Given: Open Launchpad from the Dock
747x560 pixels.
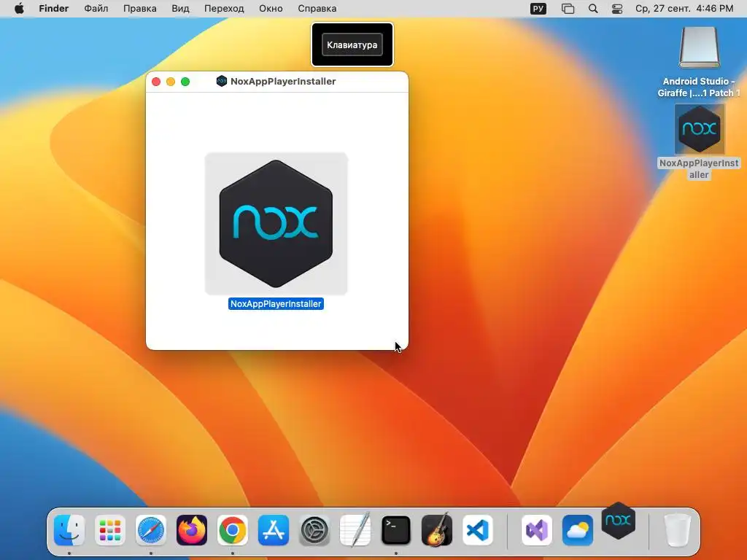Looking at the screenshot, I should [110, 530].
